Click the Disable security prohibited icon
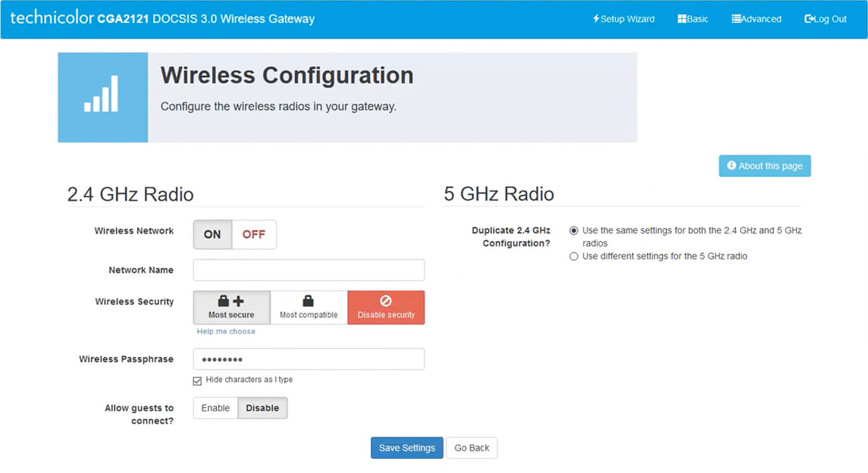The height and width of the screenshot is (473, 868). [x=385, y=301]
